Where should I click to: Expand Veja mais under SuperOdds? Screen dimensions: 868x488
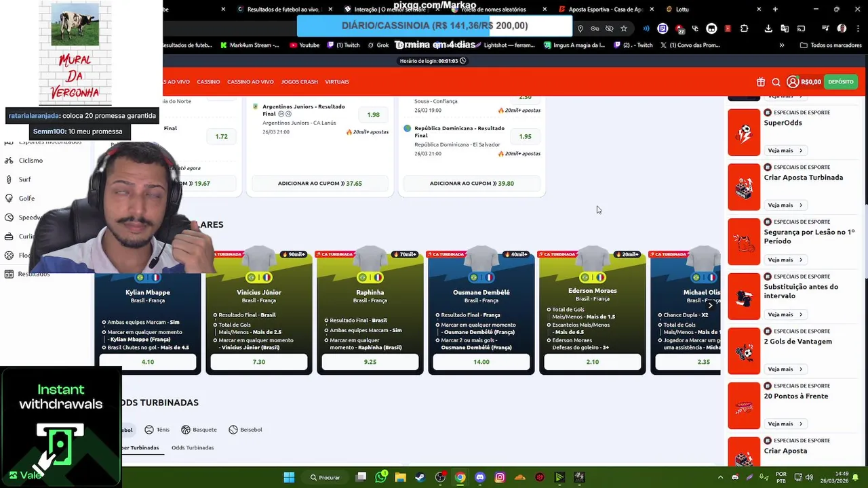coord(785,150)
